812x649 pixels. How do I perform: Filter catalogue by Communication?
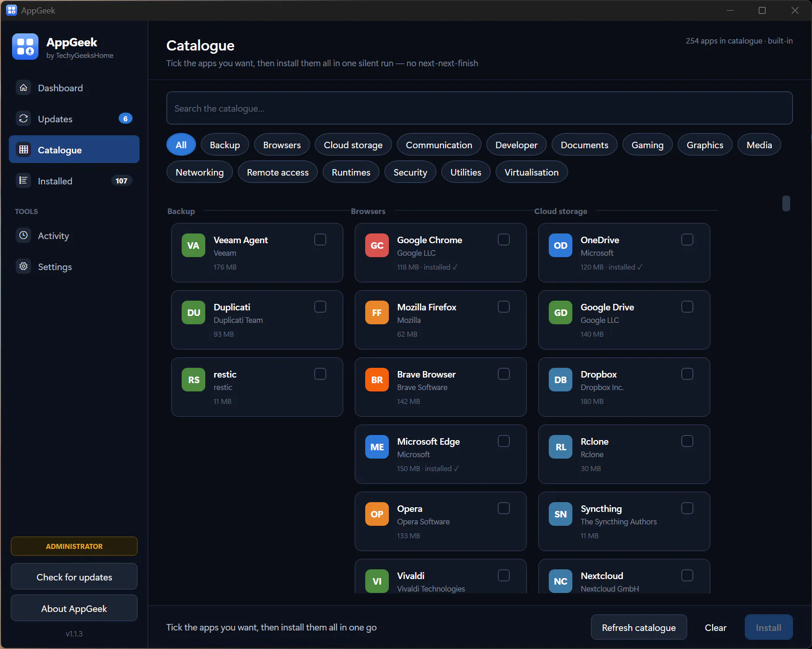pyautogui.click(x=439, y=145)
